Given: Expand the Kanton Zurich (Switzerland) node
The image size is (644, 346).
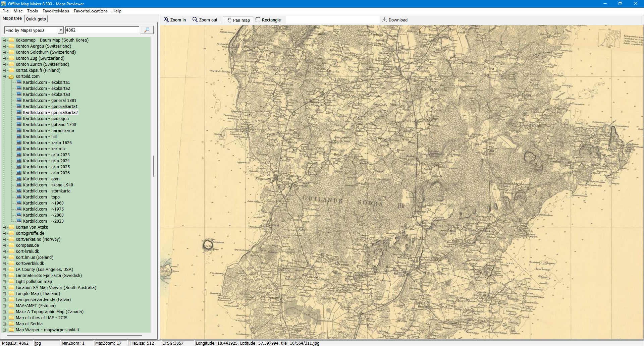Looking at the screenshot, I should point(4,64).
